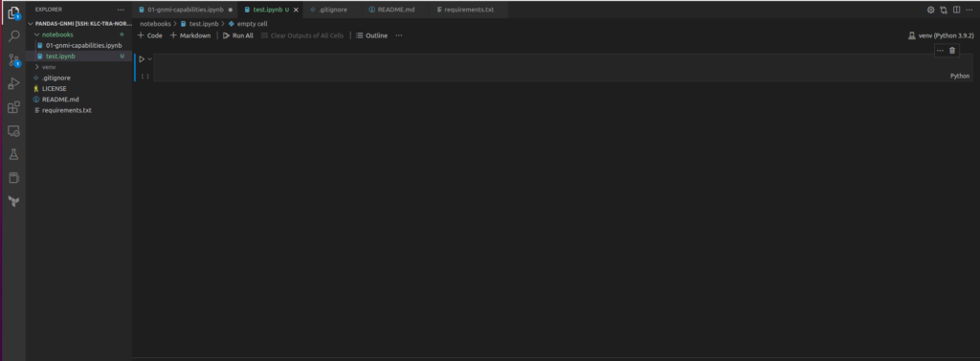Open the Extensions view
This screenshot has height=361, width=980.
click(13, 107)
